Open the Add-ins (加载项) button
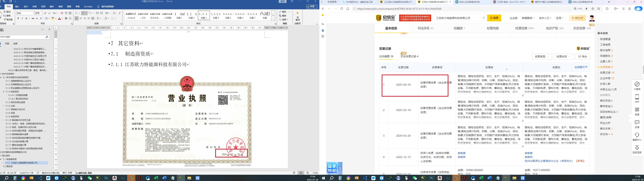 (298, 16)
